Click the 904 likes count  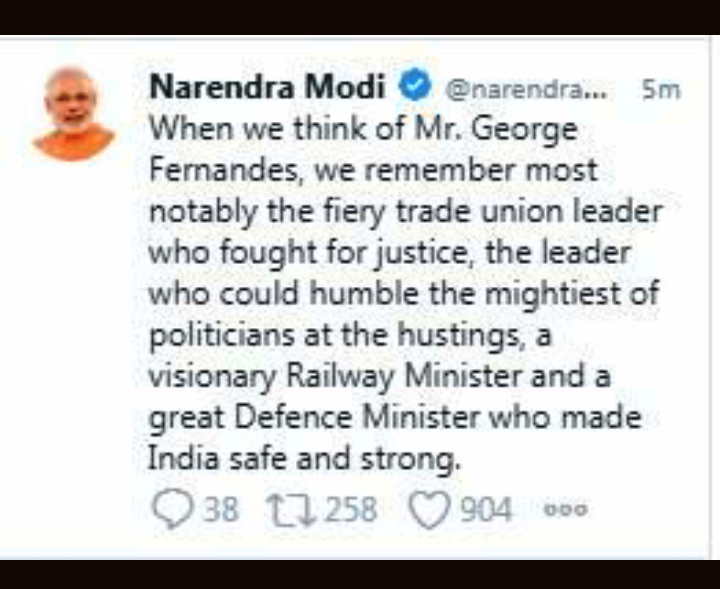pos(485,510)
